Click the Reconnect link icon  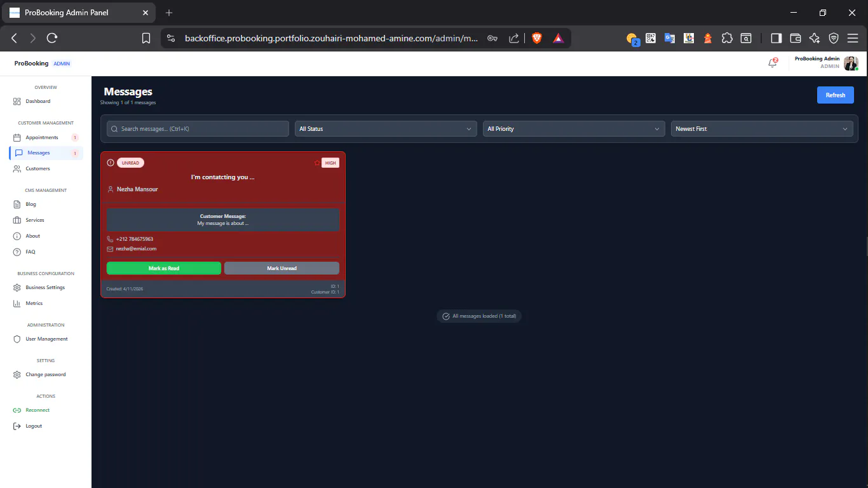17,410
